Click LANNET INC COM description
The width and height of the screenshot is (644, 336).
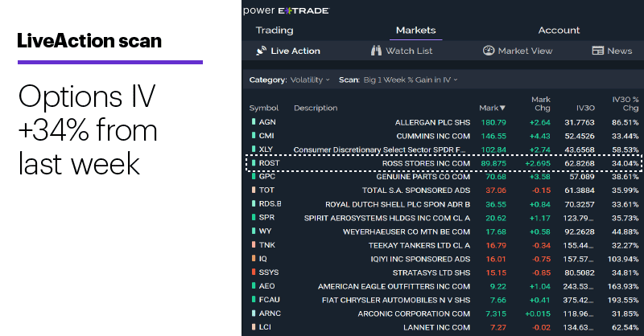(x=436, y=327)
